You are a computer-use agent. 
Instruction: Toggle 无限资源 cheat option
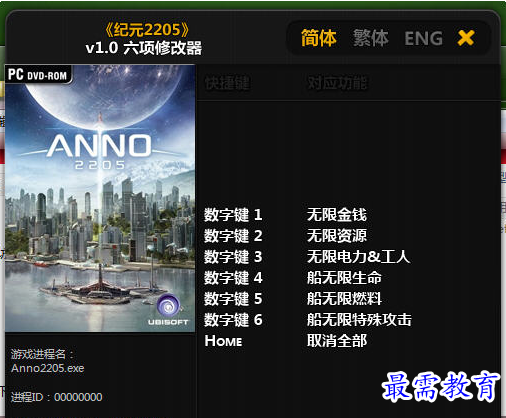coord(337,236)
